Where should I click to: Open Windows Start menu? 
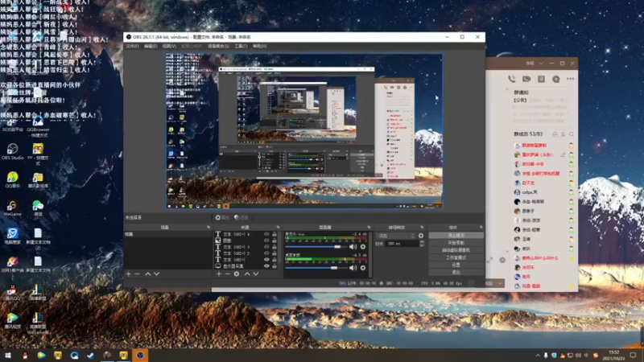point(8,355)
